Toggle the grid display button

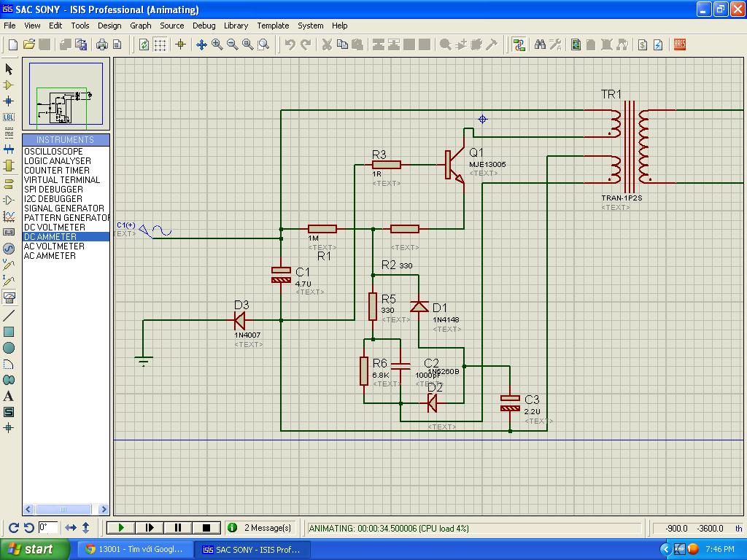[160, 45]
